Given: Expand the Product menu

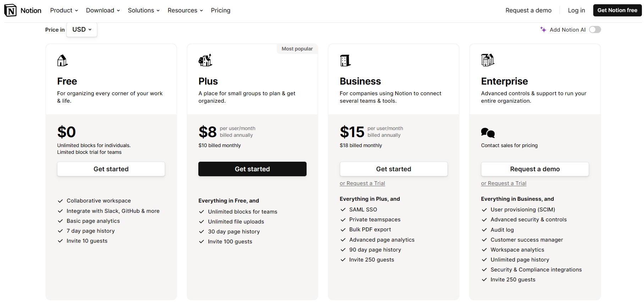Looking at the screenshot, I should click(x=64, y=10).
